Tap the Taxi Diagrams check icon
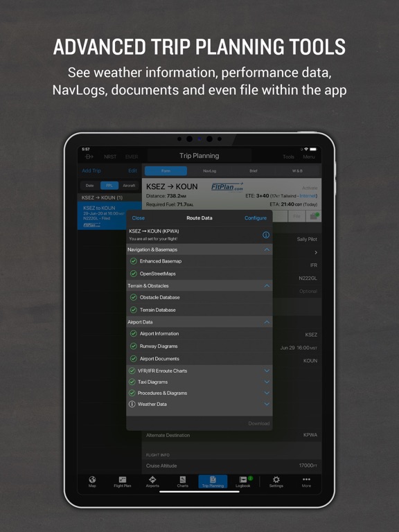The image size is (399, 532). pyautogui.click(x=132, y=382)
